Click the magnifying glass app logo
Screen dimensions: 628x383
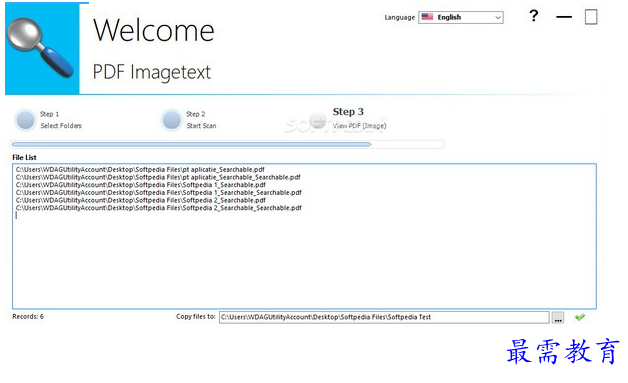[x=42, y=48]
